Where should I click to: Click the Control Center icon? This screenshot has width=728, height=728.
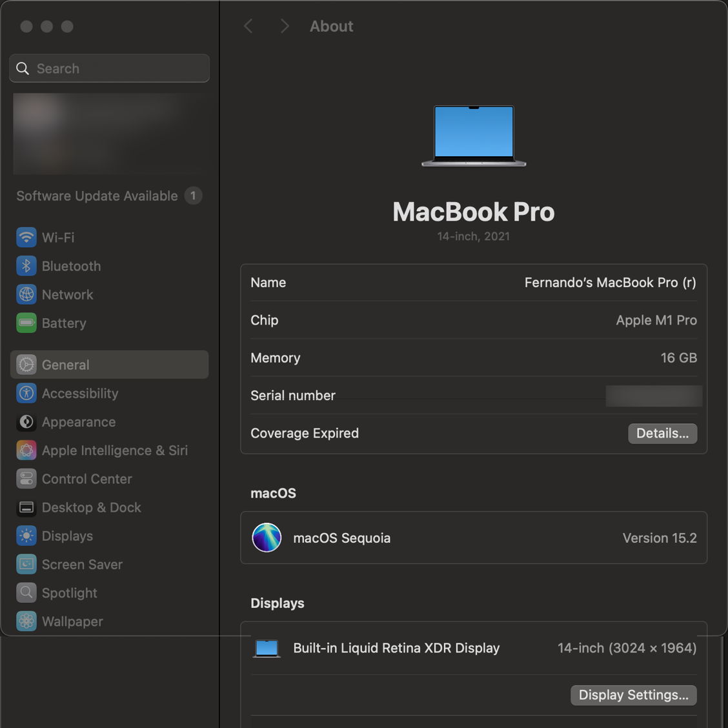26,479
